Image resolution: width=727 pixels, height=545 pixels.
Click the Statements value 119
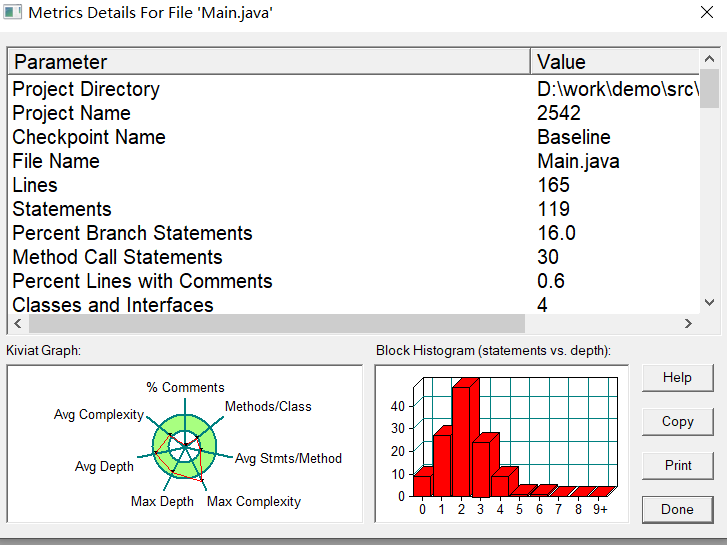pos(553,209)
